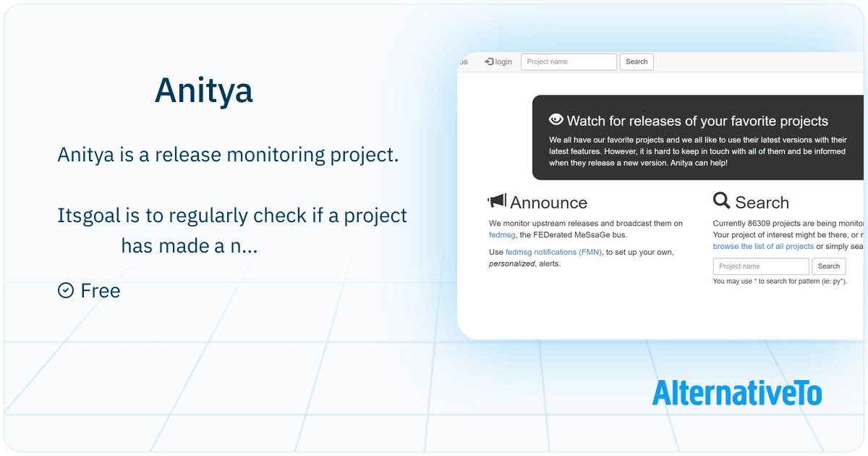Screen dimensions: 868x456
Task: Click the AlternativeTo logo
Action: [x=737, y=392]
